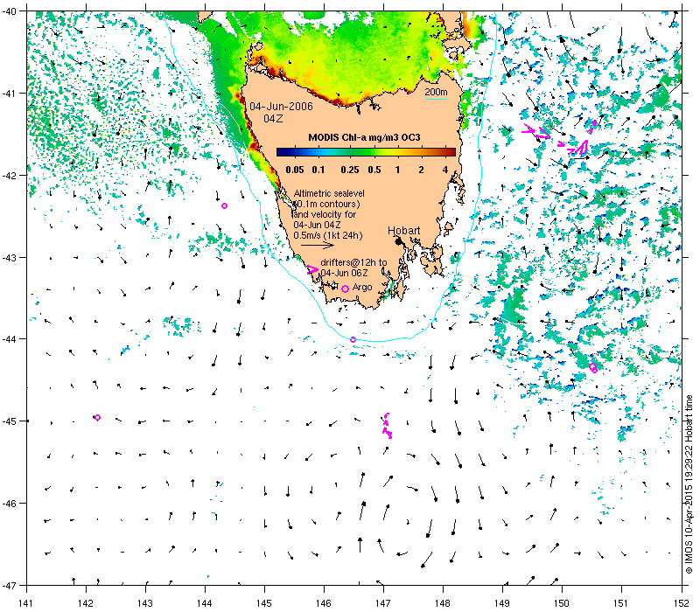Click magenta drifter arrows near 149.6E 41.5S
700x612 pixels.
pyautogui.click(x=536, y=131)
